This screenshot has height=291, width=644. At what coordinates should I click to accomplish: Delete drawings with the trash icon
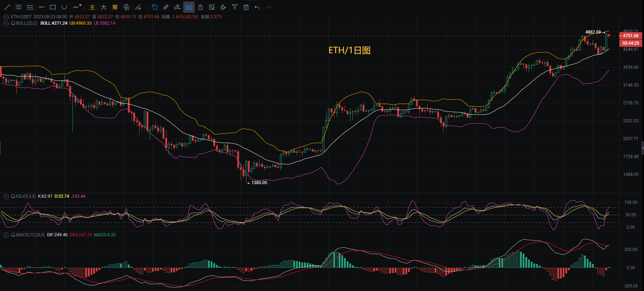click(246, 7)
